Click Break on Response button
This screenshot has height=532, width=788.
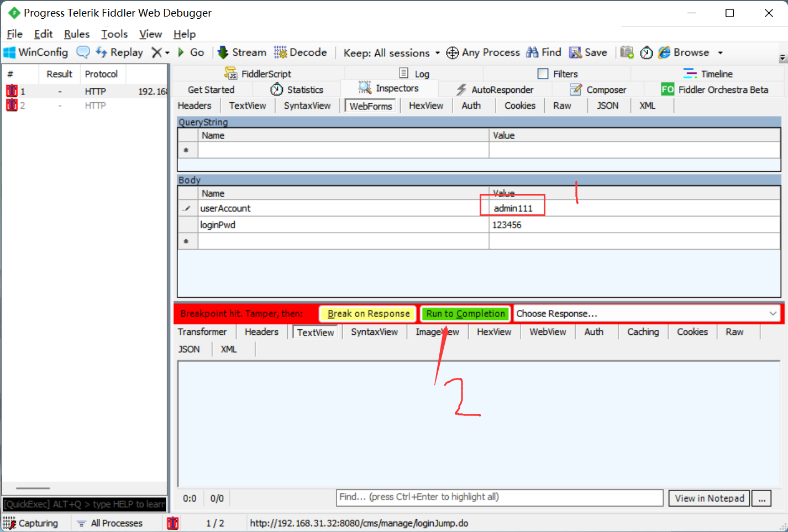[369, 314]
